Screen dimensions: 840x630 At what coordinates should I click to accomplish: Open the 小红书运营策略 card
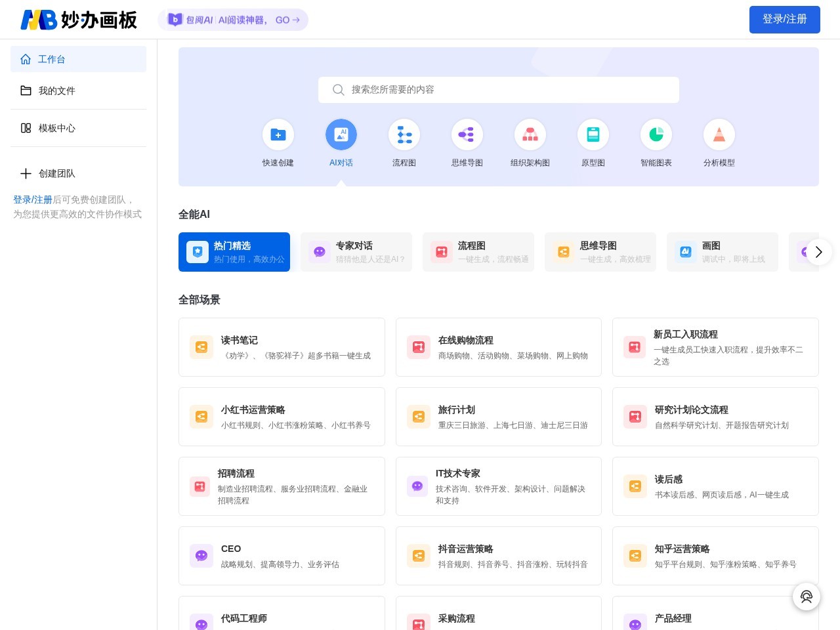coord(282,417)
